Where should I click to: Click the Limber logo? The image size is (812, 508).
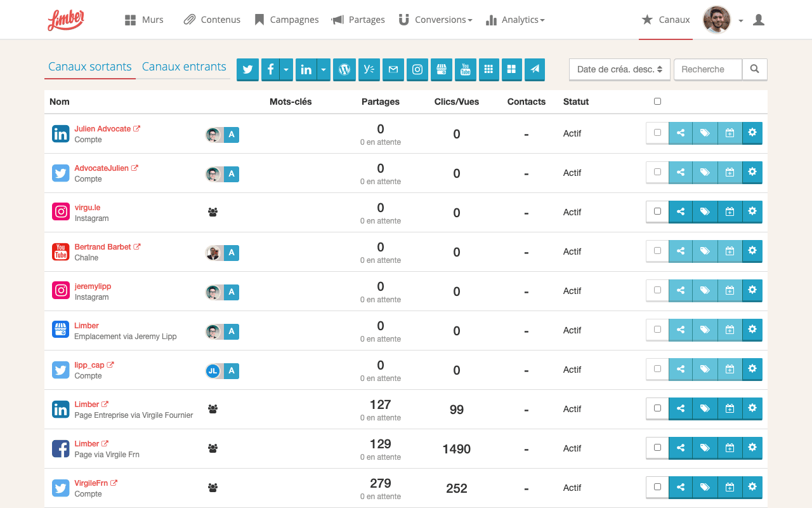[66, 20]
